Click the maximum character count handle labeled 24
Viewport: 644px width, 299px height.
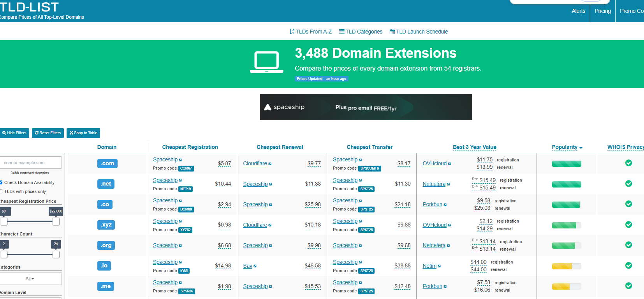(x=56, y=255)
